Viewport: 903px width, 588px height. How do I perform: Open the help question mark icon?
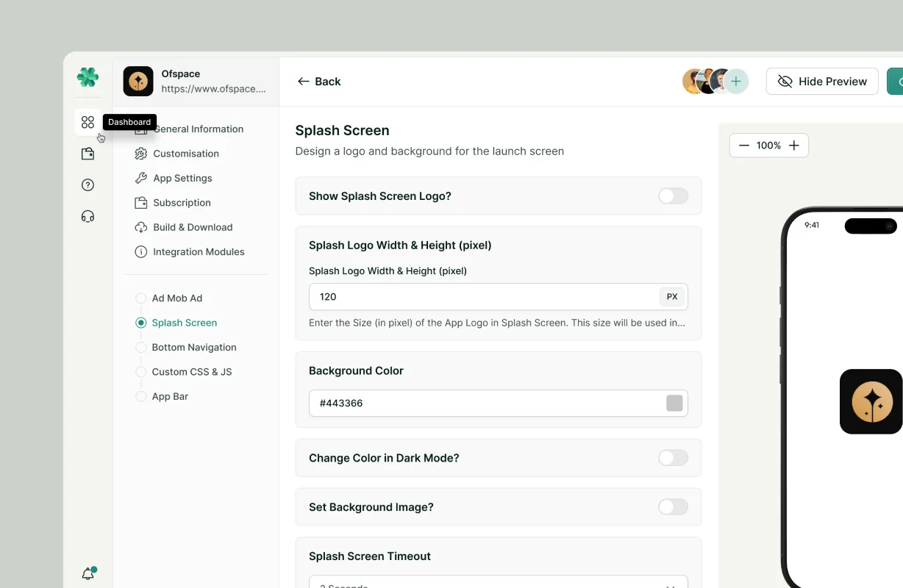88,184
